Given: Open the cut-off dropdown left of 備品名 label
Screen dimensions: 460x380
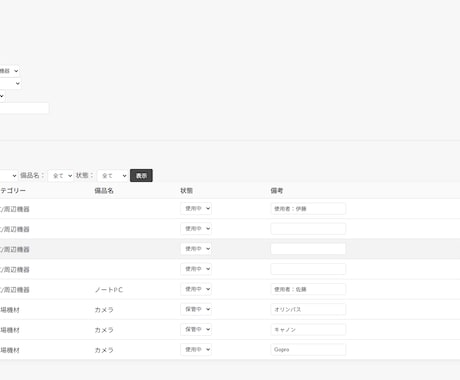Looking at the screenshot, I should point(8,176).
